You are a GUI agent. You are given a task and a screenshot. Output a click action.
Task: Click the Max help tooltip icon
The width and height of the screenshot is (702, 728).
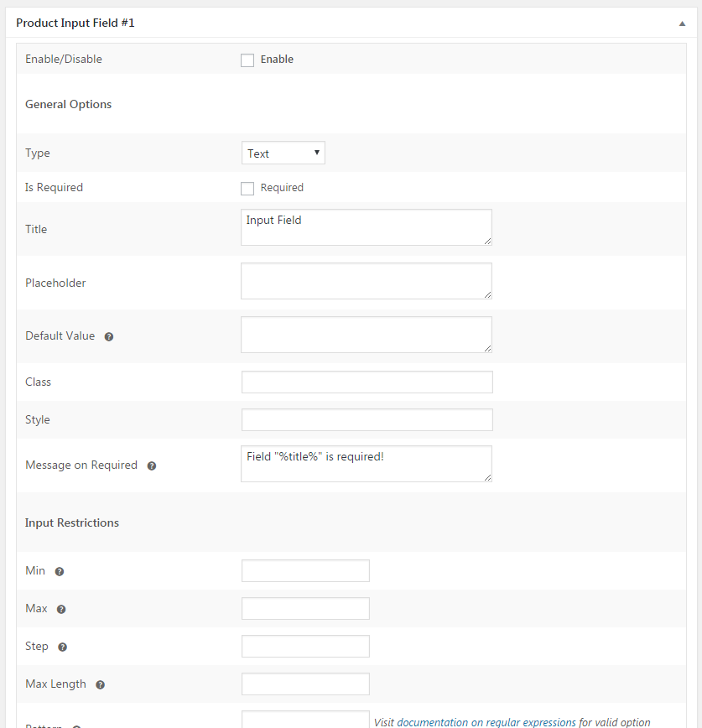click(x=61, y=609)
